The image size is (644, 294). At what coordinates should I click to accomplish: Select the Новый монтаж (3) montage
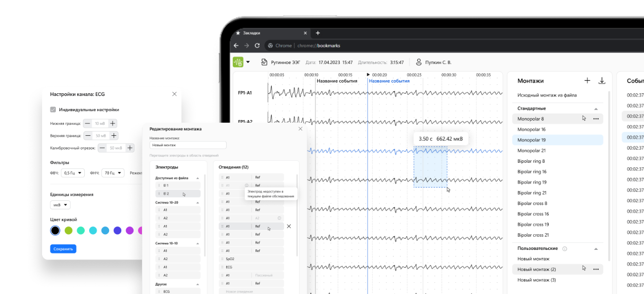pyautogui.click(x=558, y=280)
